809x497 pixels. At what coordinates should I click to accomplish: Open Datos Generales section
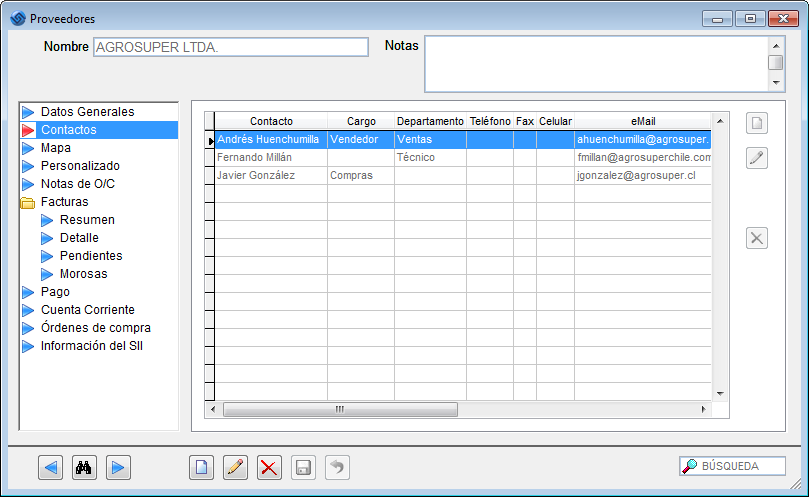(x=88, y=112)
